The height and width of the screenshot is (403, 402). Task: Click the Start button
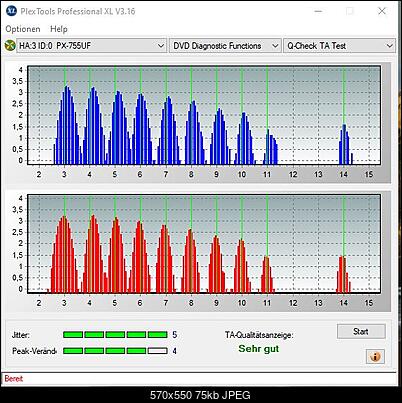click(361, 331)
